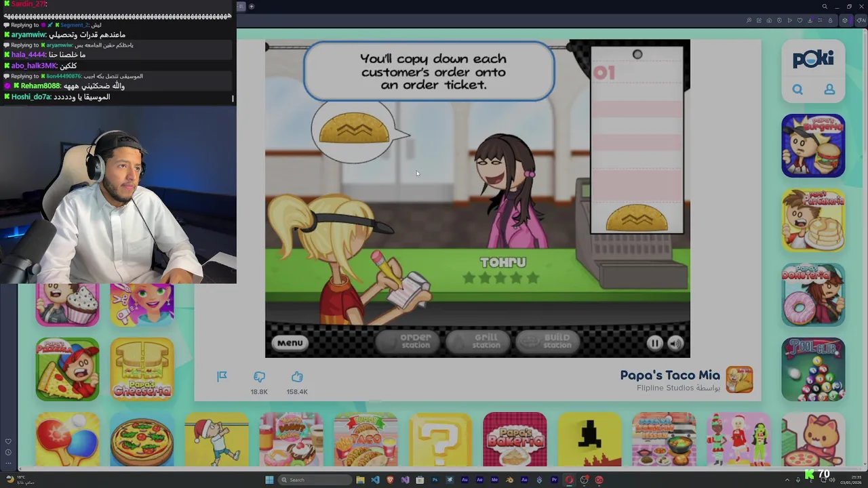Switch to the Order Station tab
868x488 pixels.
pos(408,342)
